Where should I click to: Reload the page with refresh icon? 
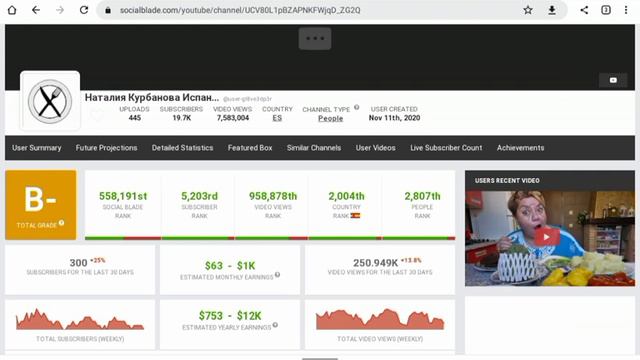coord(84,10)
